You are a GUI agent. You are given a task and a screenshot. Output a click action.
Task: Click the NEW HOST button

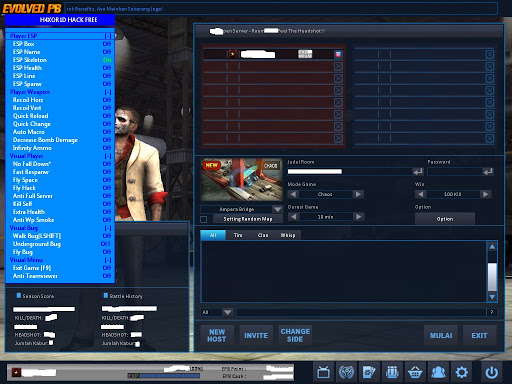coord(217,335)
